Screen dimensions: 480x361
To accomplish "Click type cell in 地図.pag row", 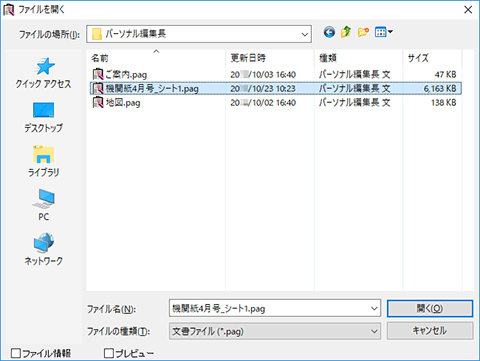I will [x=354, y=102].
